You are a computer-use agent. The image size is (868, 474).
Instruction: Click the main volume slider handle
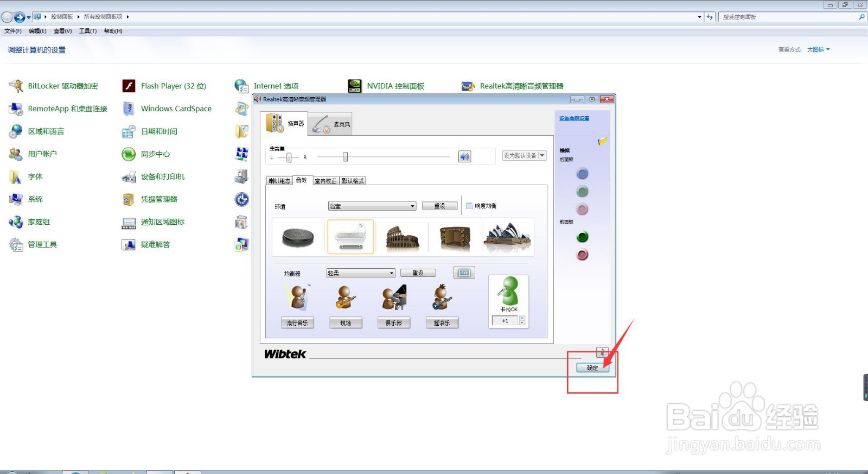click(345, 157)
